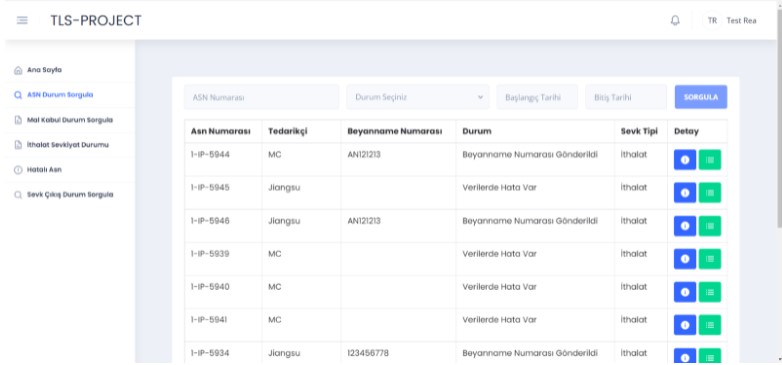Click the Beyanname Numarası column header

click(394, 132)
